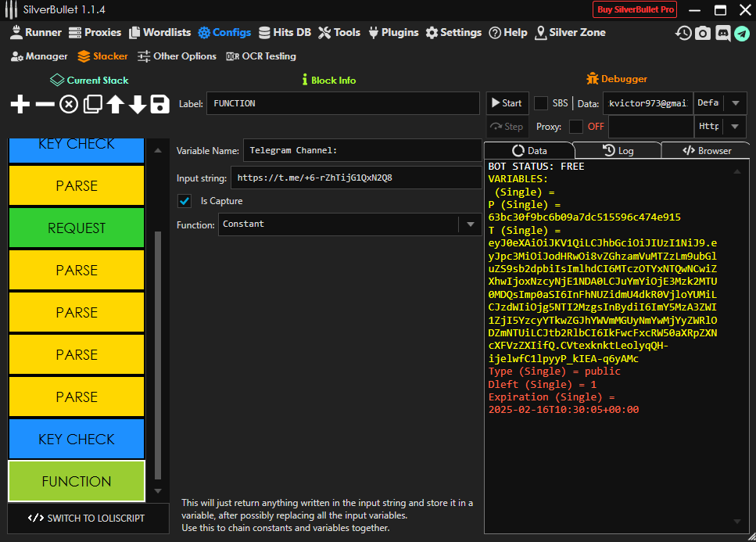Image resolution: width=756 pixels, height=542 pixels.
Task: Open Telegram link icon in top right
Action: click(741, 33)
